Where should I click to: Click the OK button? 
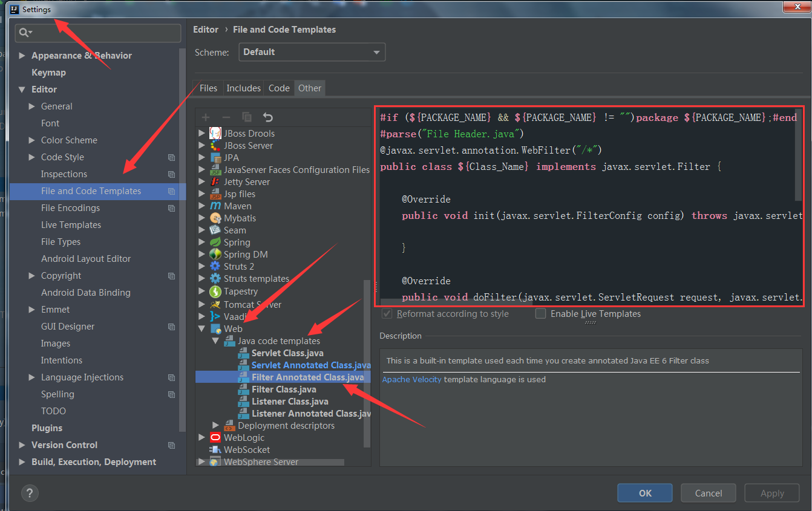click(646, 493)
